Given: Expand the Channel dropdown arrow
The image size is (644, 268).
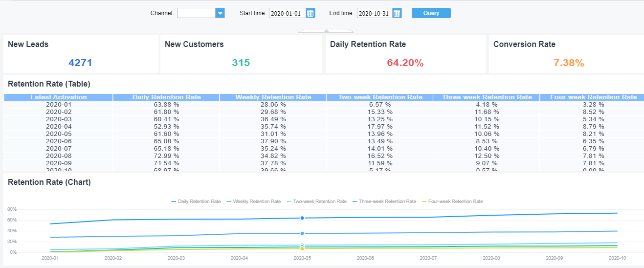Looking at the screenshot, I should (220, 13).
